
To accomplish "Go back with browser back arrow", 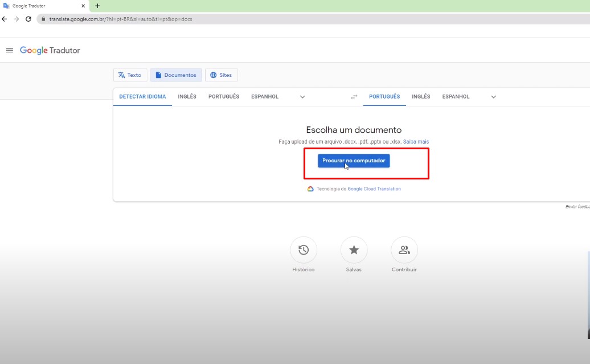I will 5,19.
